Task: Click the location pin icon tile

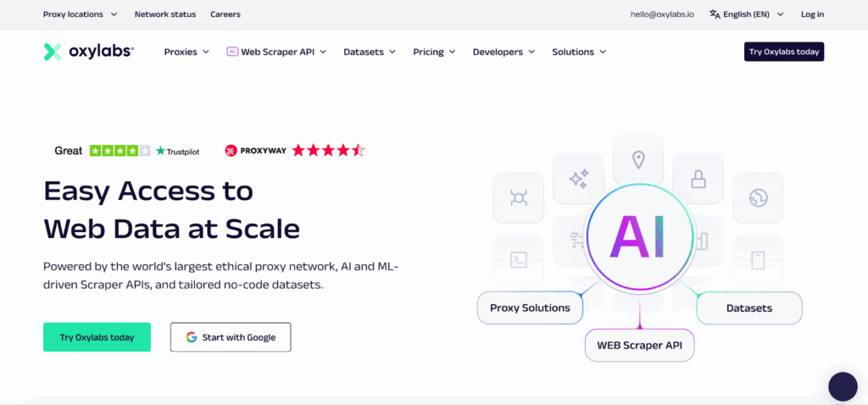Action: click(638, 160)
